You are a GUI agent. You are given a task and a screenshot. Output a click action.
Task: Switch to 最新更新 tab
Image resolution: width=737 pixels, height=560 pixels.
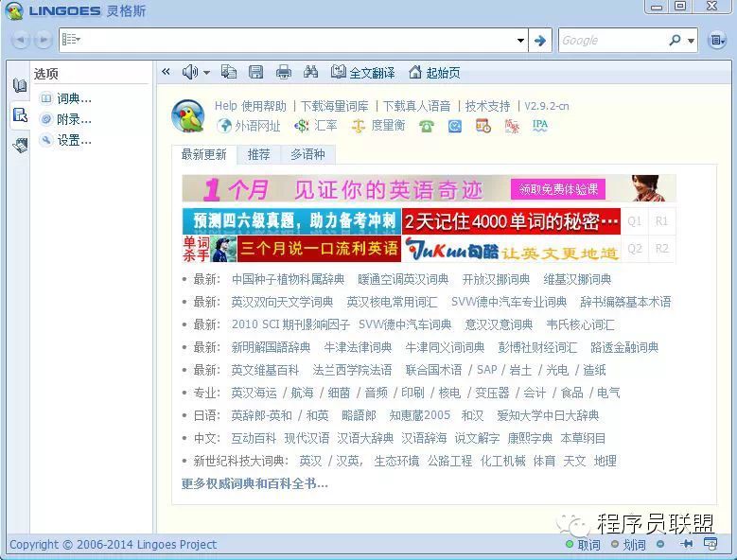tap(204, 154)
